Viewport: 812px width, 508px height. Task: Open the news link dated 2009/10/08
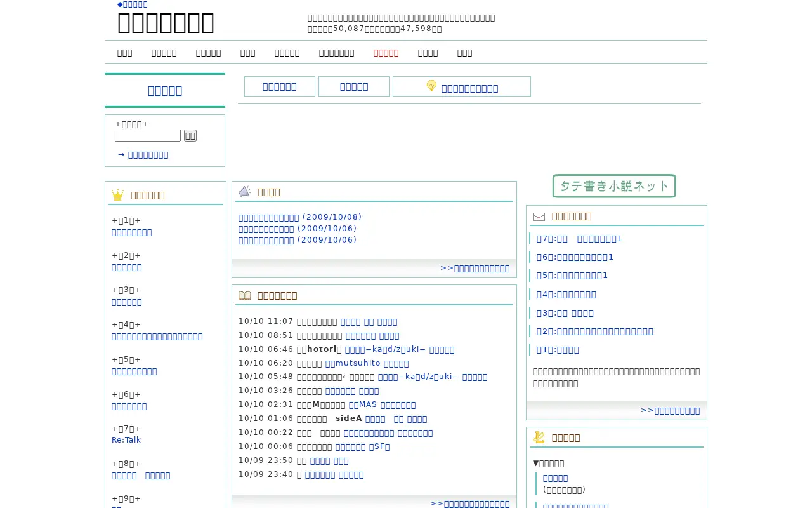(300, 217)
